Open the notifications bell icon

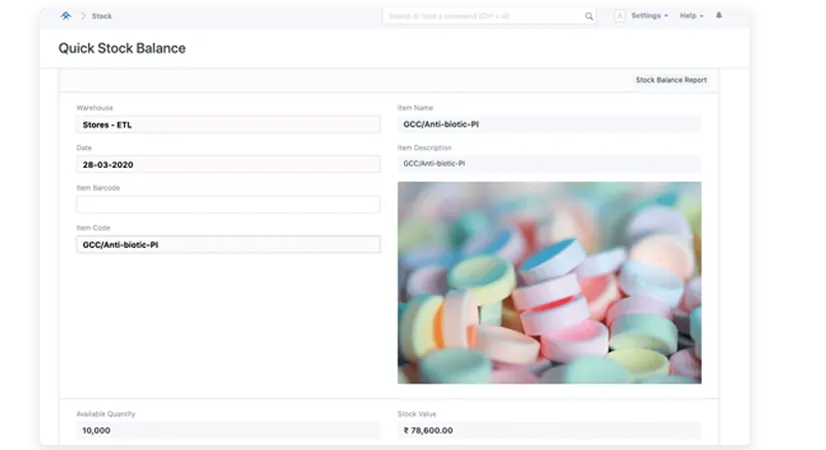[718, 16]
